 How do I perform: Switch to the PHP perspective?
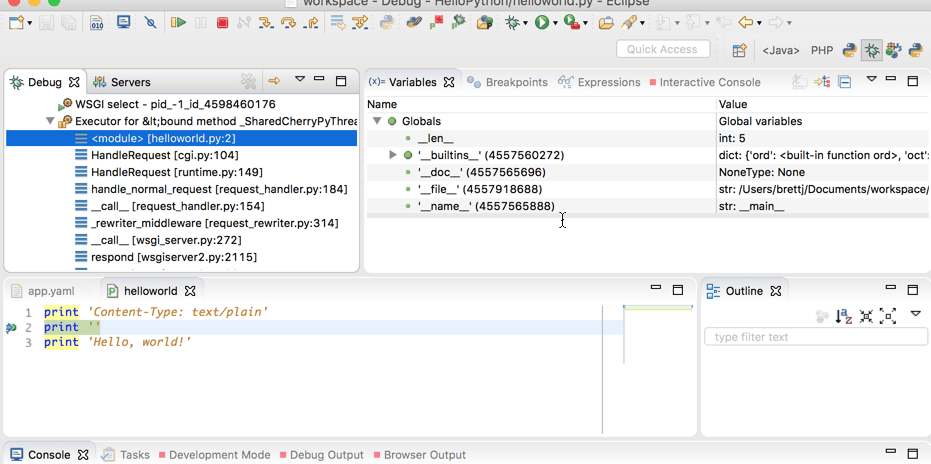pyautogui.click(x=822, y=50)
